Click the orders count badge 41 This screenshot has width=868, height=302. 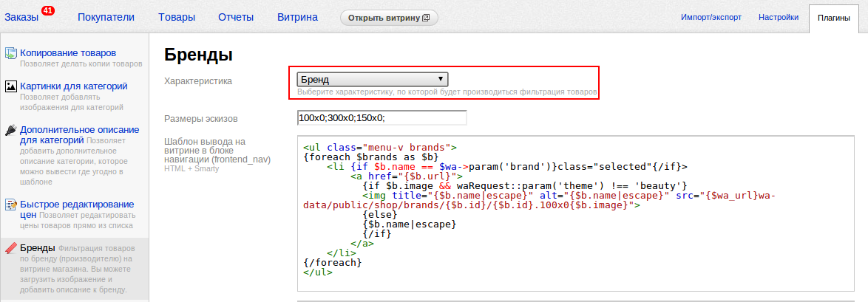coord(47,10)
